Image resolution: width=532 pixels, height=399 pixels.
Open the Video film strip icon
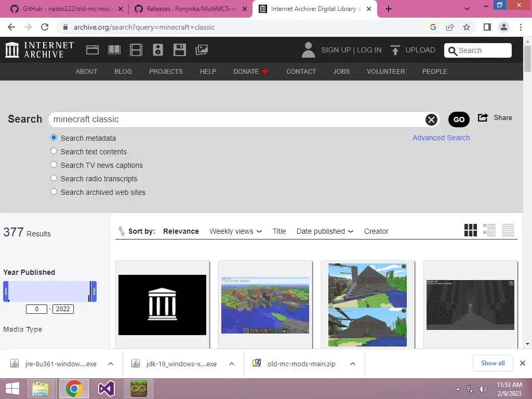click(x=136, y=50)
